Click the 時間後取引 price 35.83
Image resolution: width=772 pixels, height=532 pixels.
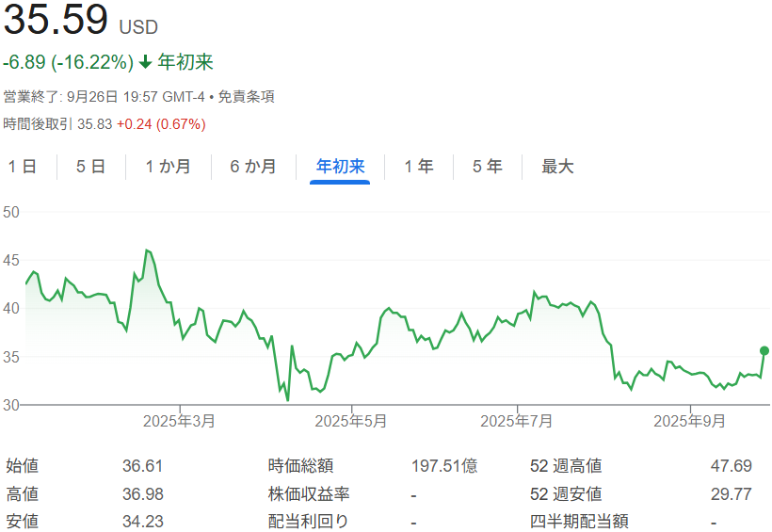[x=94, y=124]
